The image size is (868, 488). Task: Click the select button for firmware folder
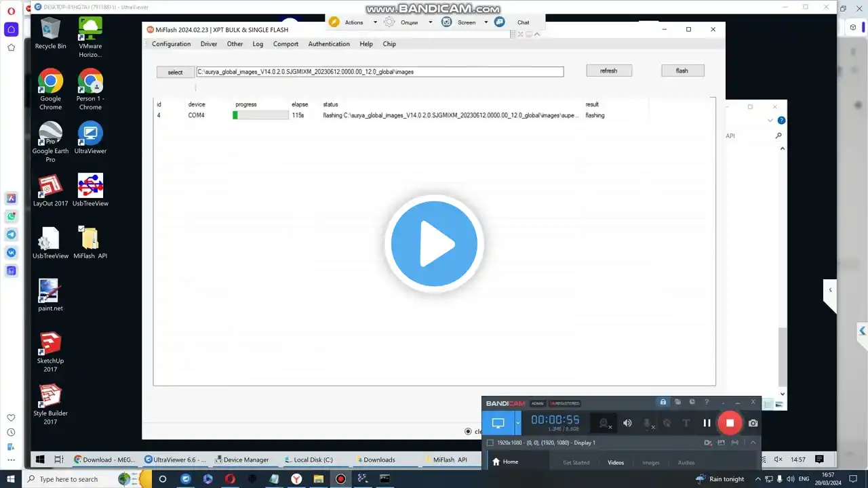pos(175,72)
